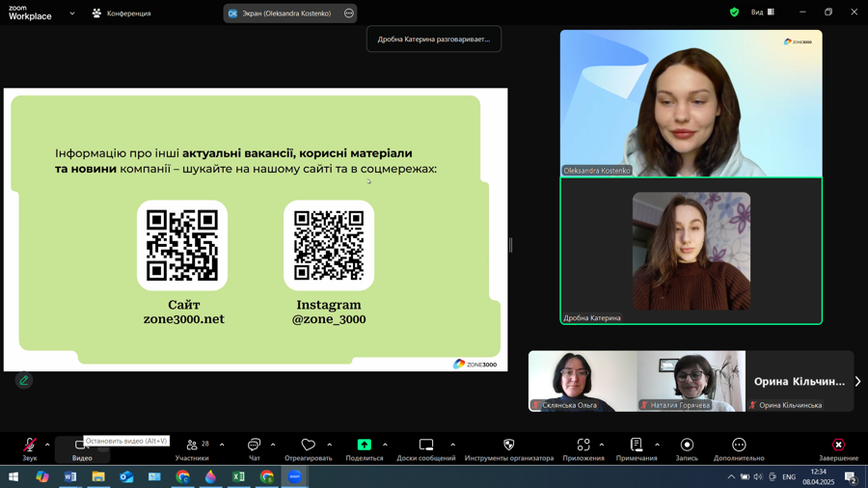Show next participants with right arrow
Screen dimensions: 868x488
click(x=858, y=381)
